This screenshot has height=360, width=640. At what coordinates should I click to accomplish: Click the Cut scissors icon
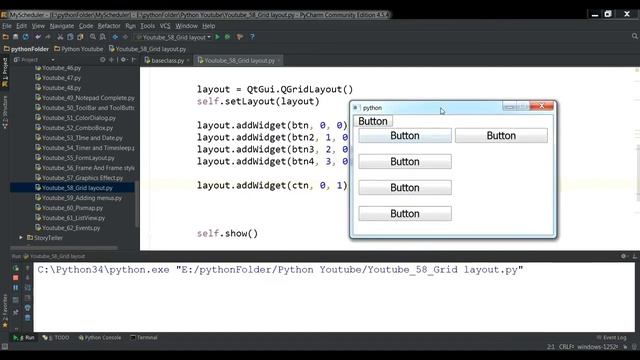tap(60, 37)
